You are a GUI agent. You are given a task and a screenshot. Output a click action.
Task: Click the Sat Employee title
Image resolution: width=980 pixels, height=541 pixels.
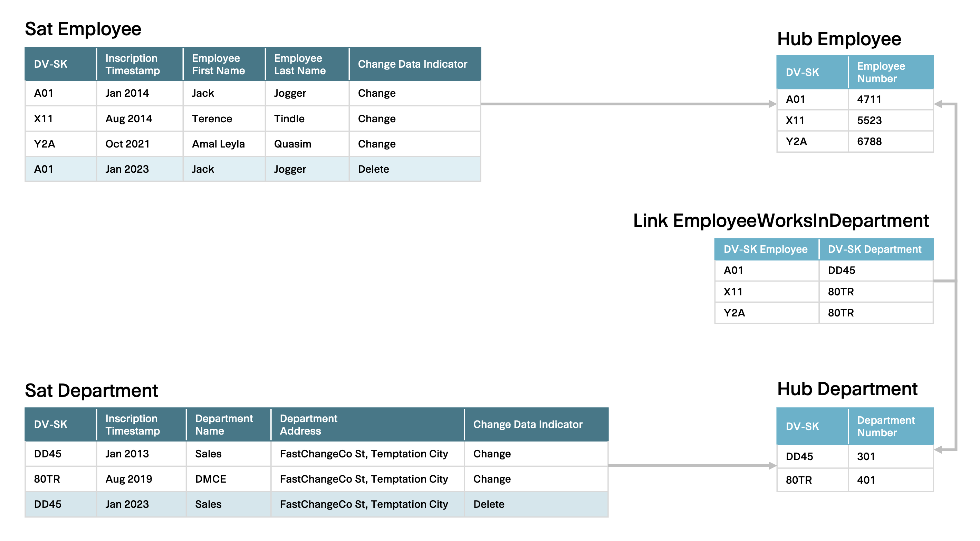[x=83, y=29]
